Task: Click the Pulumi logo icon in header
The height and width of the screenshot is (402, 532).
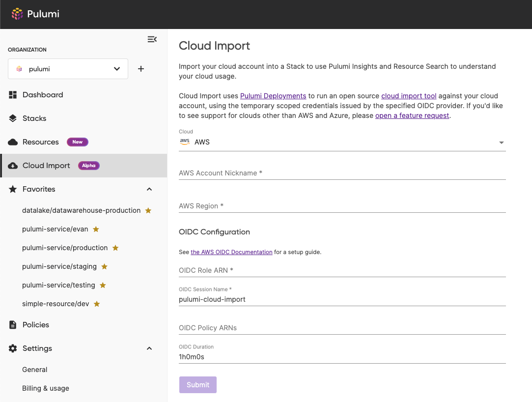Action: click(17, 14)
